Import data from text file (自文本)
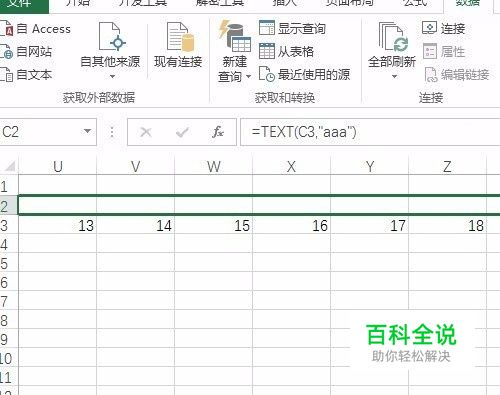The height and width of the screenshot is (395, 500). [27, 74]
